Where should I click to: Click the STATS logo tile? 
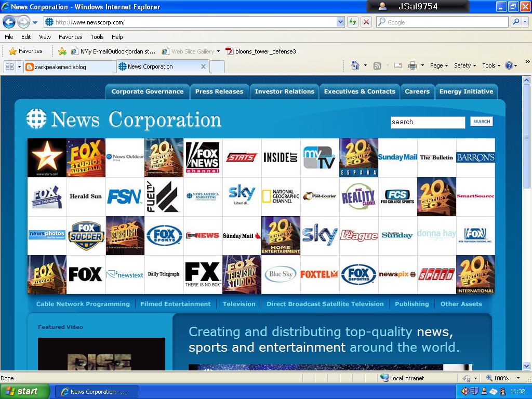tap(242, 157)
